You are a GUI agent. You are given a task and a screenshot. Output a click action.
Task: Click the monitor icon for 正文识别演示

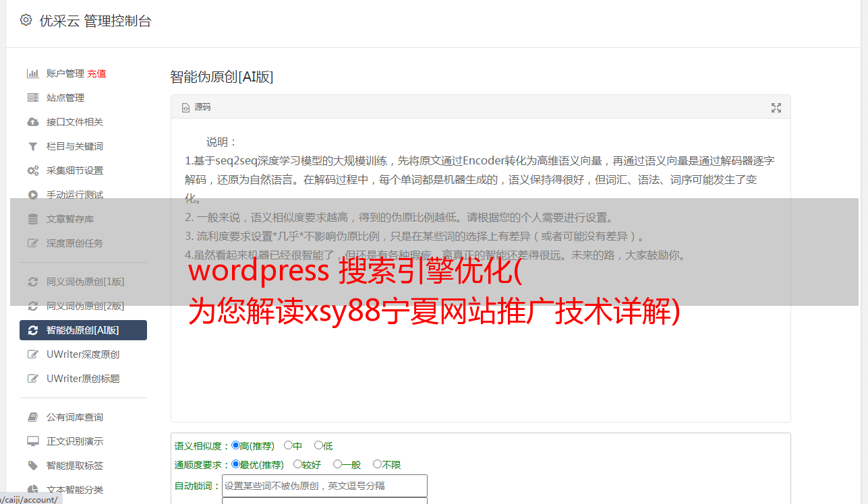32,441
